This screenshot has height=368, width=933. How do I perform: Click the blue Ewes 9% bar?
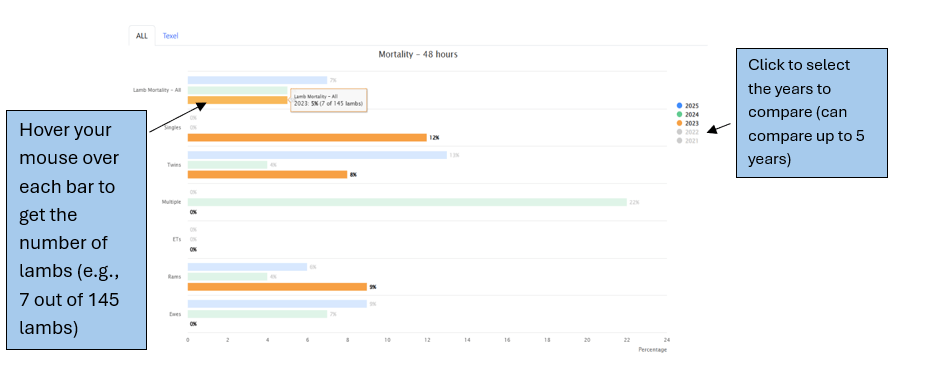(277, 304)
